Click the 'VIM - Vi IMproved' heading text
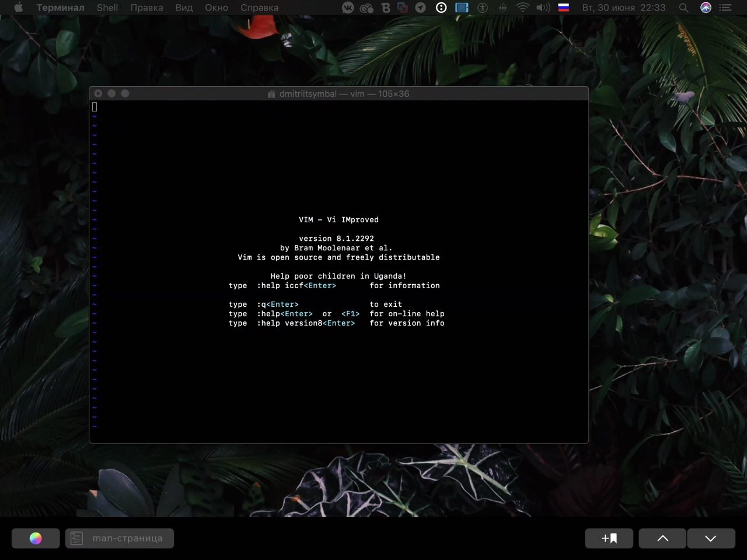The height and width of the screenshot is (560, 747). coord(338,220)
